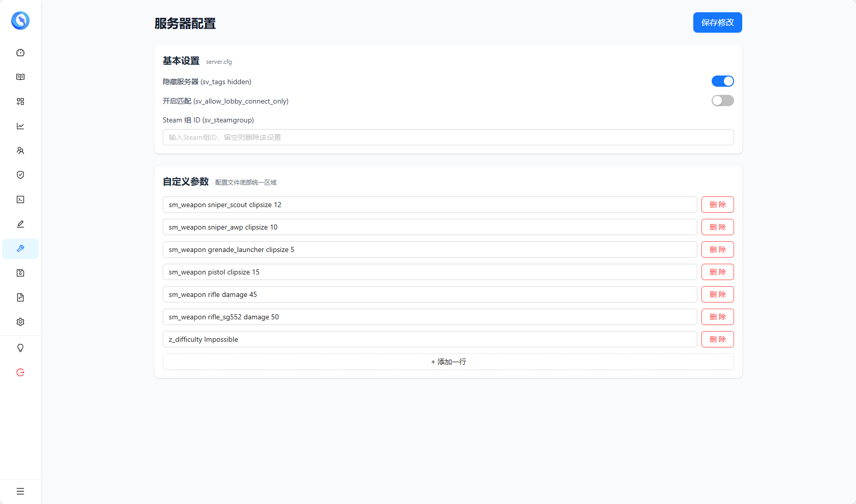
Task: Toggle the hamburger menu at sidebar bottom
Action: click(x=20, y=491)
